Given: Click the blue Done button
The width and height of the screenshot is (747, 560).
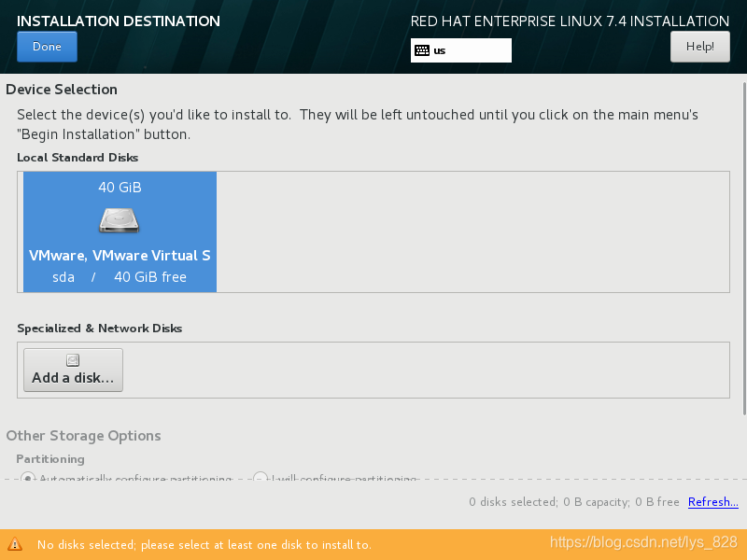Looking at the screenshot, I should [x=47, y=47].
